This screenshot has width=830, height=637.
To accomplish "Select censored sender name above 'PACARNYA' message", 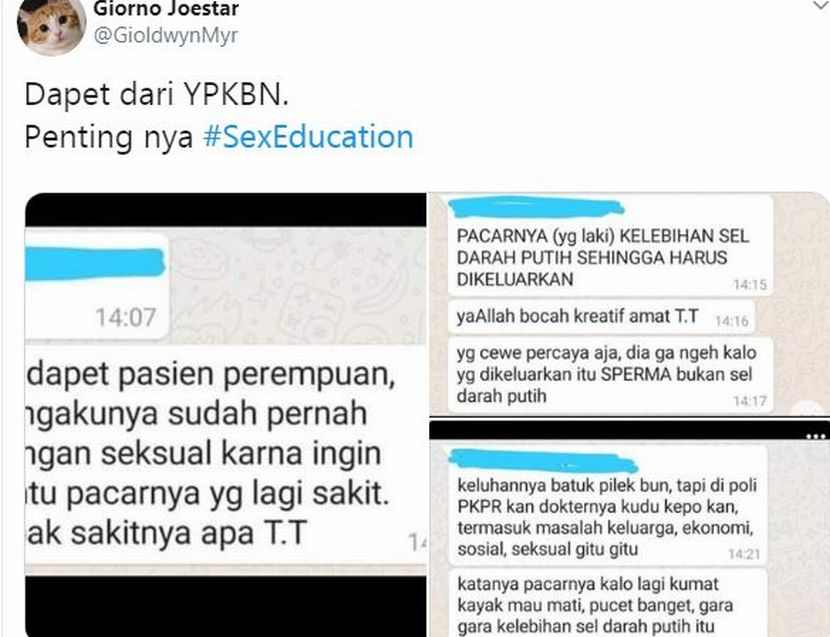I will coord(536,207).
